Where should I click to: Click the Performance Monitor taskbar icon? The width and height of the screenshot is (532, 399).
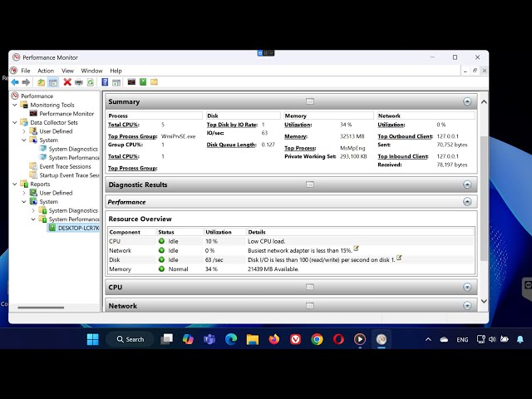pos(382,339)
